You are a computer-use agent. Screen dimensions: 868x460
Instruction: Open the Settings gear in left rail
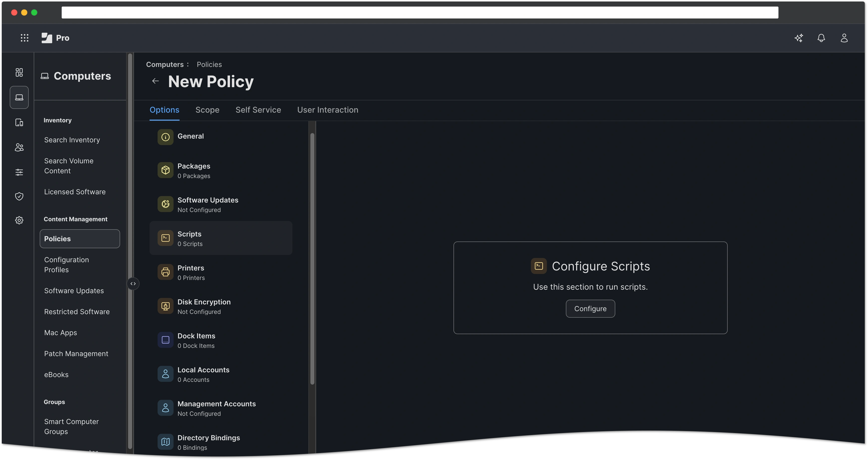(19, 221)
